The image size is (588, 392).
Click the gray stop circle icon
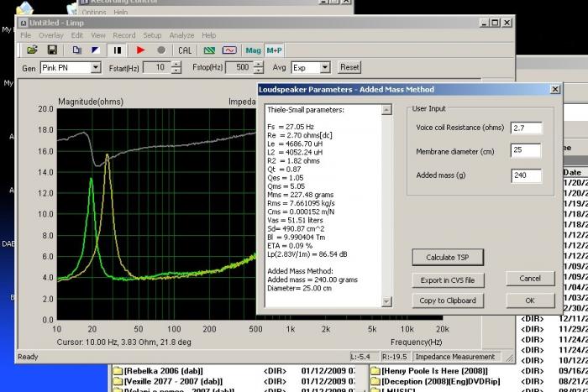pos(160,50)
